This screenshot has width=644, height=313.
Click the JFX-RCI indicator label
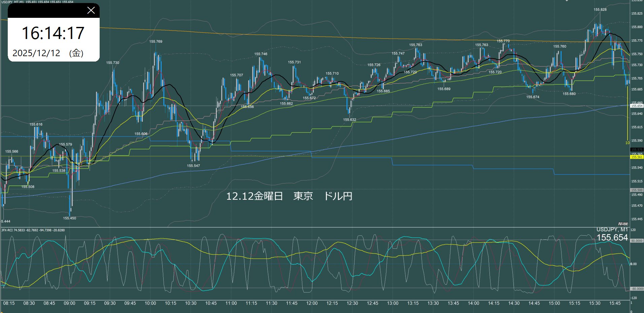click(33, 230)
